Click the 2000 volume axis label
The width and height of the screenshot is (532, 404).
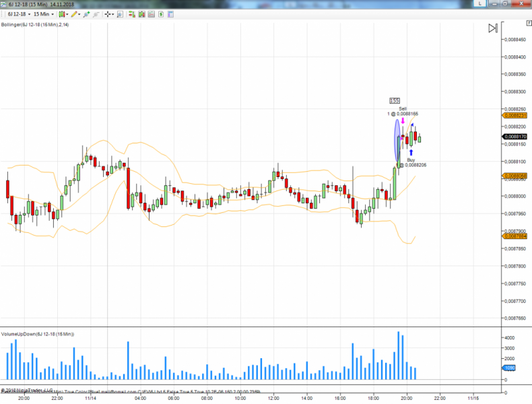[x=510, y=358]
